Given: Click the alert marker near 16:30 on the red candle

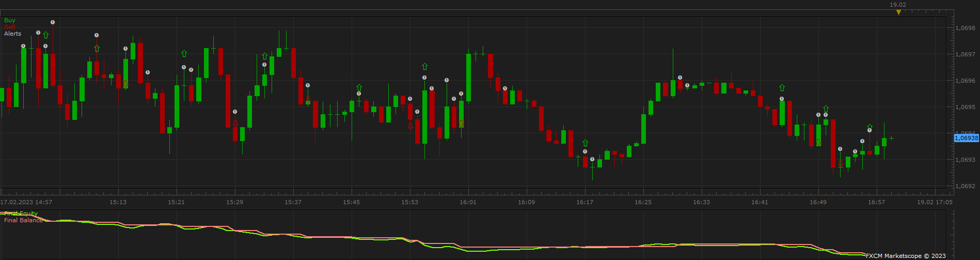Looking at the screenshot, I should click(680, 78).
